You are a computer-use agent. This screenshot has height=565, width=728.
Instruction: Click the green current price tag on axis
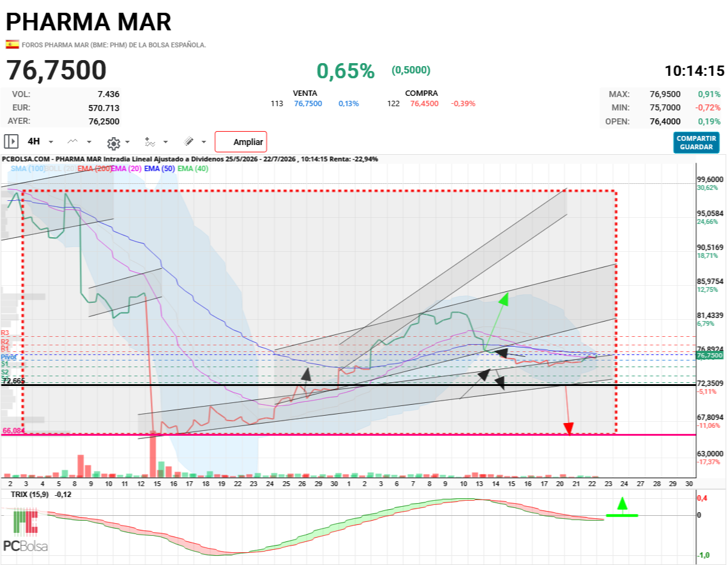click(710, 355)
